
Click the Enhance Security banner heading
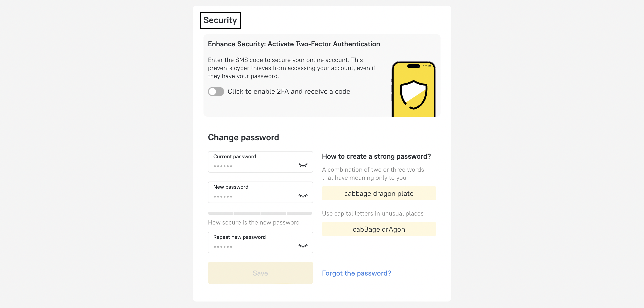(x=294, y=44)
